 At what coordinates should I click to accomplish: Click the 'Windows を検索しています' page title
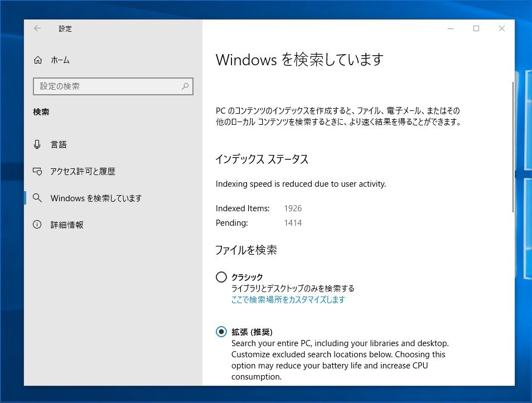pos(299,60)
